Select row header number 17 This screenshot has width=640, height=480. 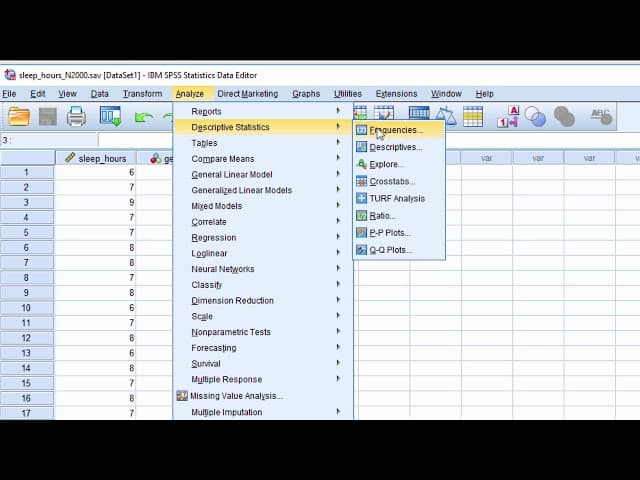27,413
